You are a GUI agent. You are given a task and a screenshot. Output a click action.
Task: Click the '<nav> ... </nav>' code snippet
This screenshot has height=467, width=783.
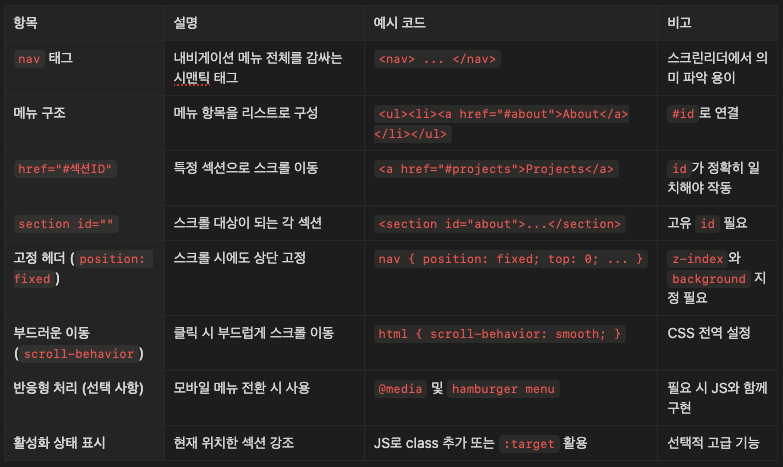pos(437,59)
